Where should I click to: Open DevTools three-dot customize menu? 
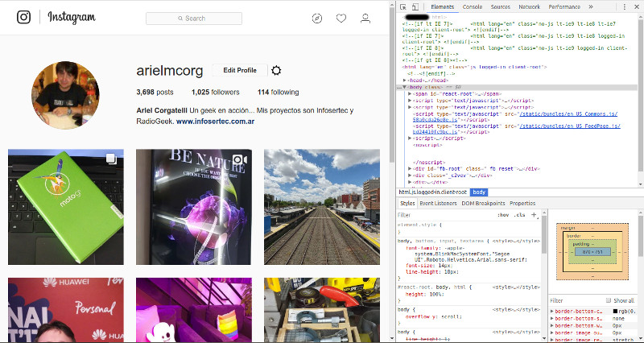(x=624, y=6)
